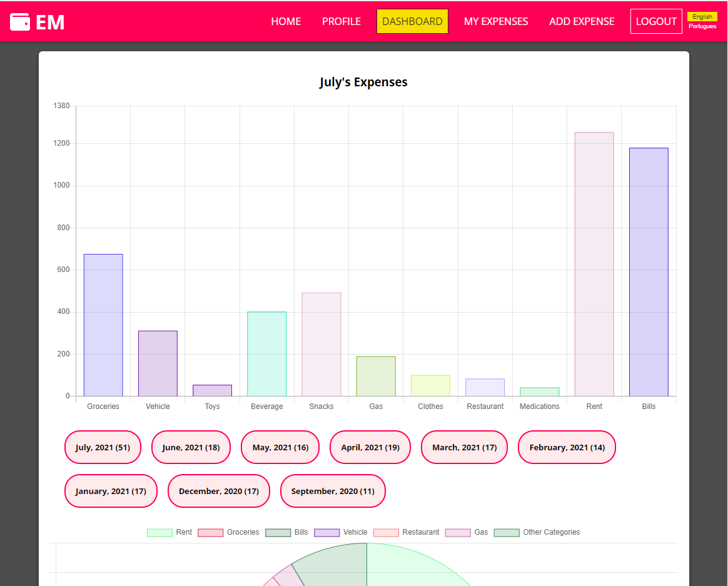The image size is (728, 586).
Task: View September, 2020 (11) expenses
Action: point(333,491)
